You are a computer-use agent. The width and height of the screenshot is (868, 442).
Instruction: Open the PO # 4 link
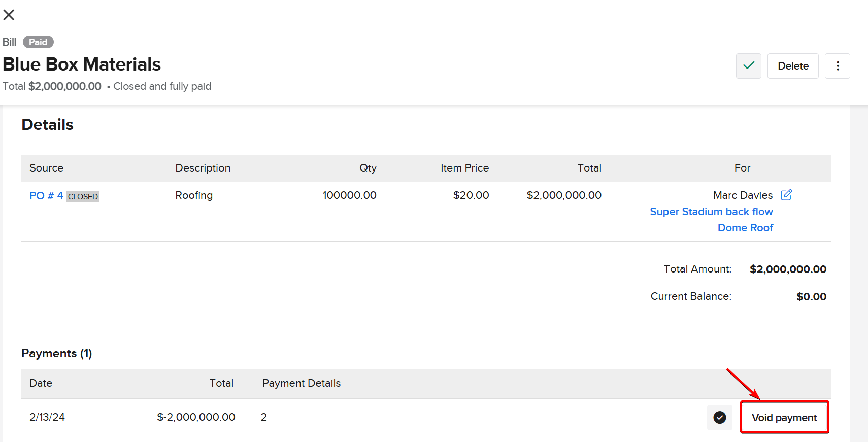pyautogui.click(x=46, y=196)
